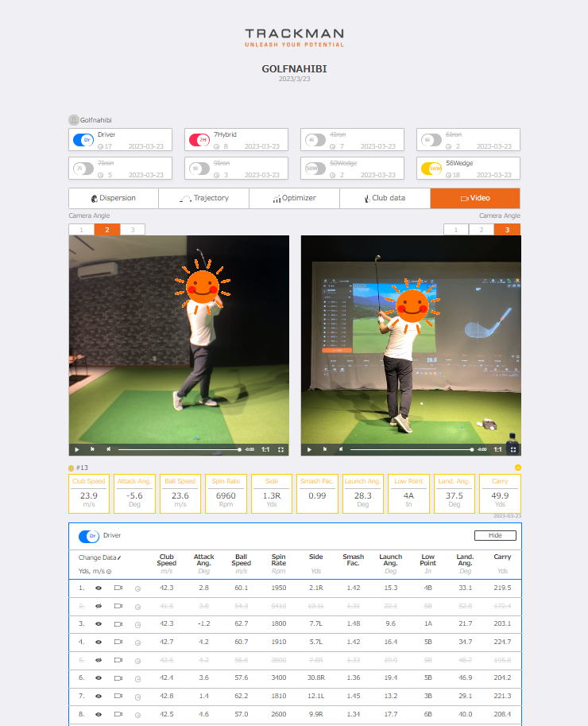Step back one frame in right video

tap(325, 449)
